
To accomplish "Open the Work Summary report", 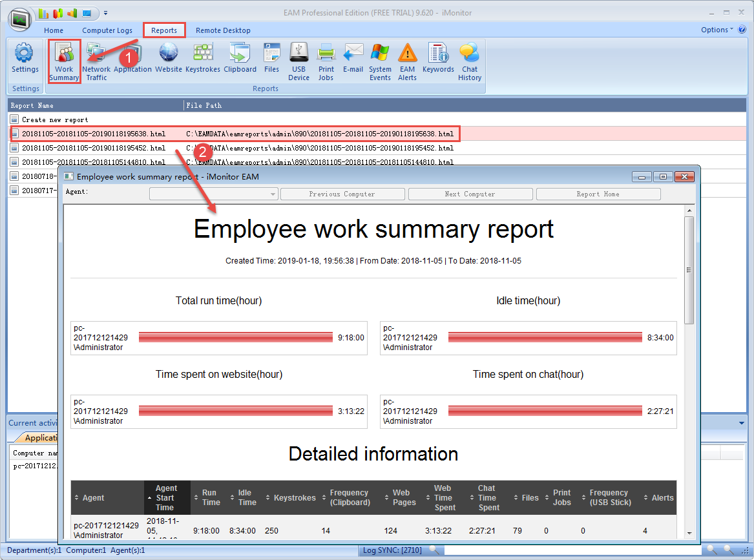I will point(64,61).
